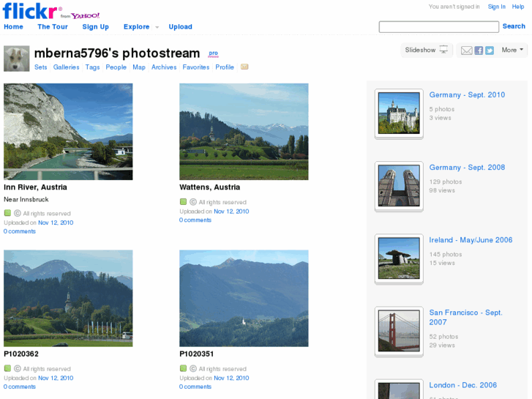
Task: View 0 comments on P1020351
Action: (x=195, y=387)
